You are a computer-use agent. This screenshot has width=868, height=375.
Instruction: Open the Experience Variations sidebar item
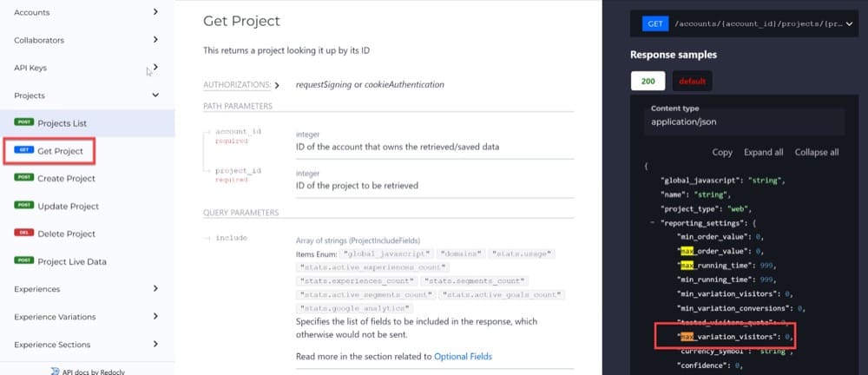(88, 316)
